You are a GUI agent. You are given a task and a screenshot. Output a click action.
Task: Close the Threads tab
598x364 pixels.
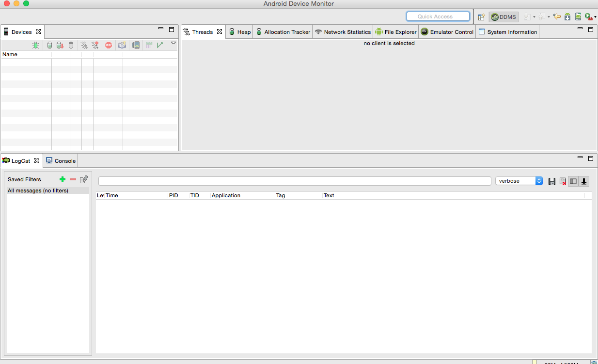click(220, 32)
